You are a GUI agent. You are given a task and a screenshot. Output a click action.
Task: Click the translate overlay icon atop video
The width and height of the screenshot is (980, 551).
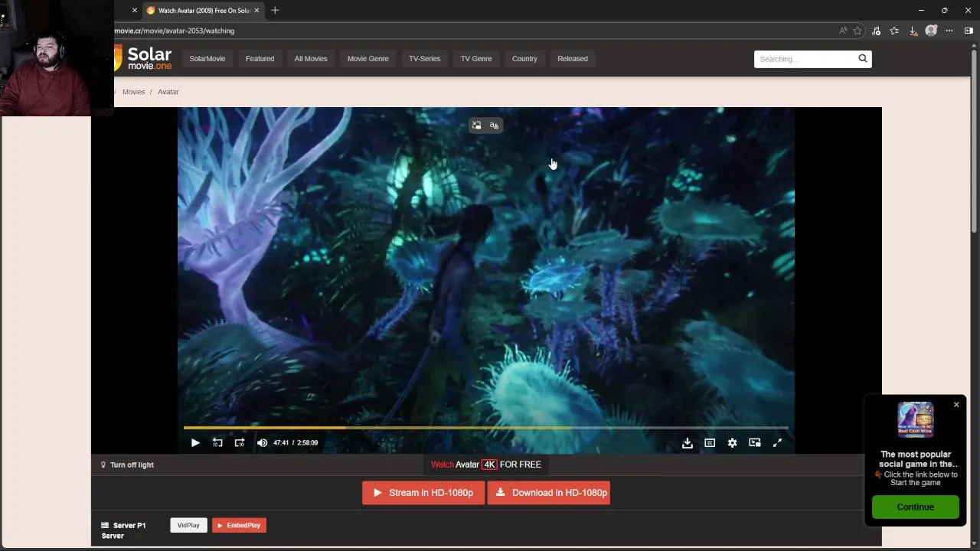(x=494, y=126)
